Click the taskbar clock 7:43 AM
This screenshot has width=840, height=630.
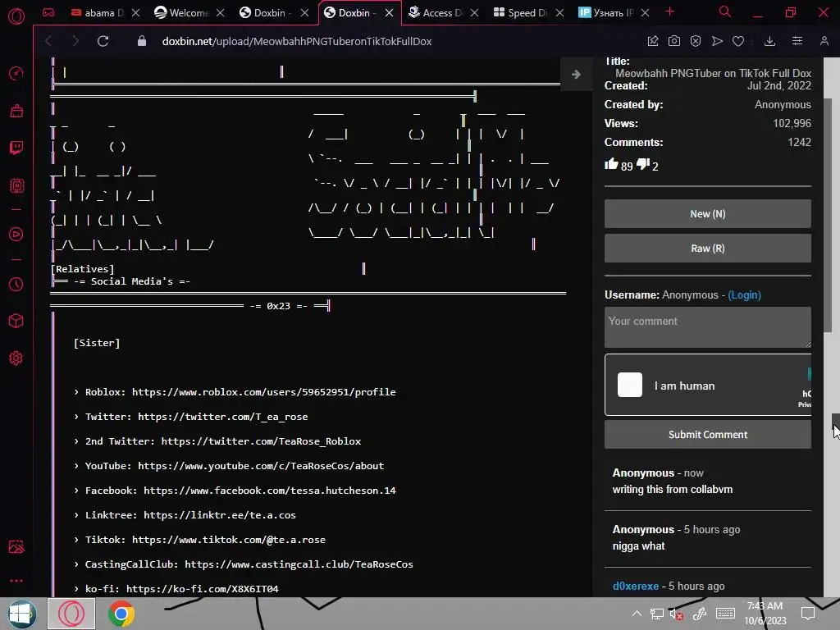[765, 606]
